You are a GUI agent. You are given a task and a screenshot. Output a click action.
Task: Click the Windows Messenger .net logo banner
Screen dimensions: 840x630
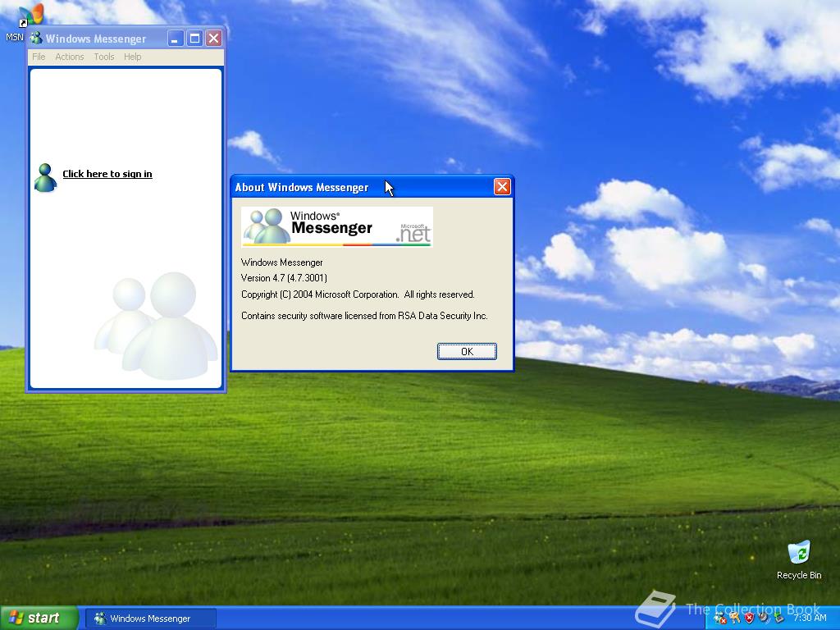[x=337, y=226]
